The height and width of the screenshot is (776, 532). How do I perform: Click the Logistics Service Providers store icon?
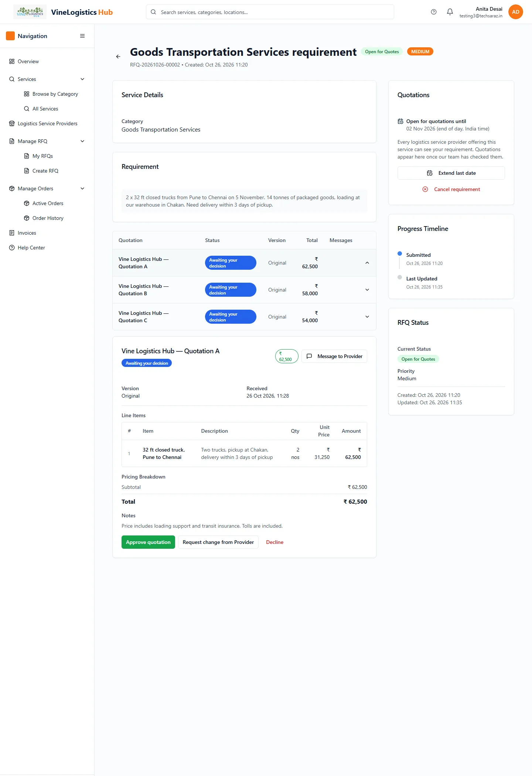[x=12, y=123]
